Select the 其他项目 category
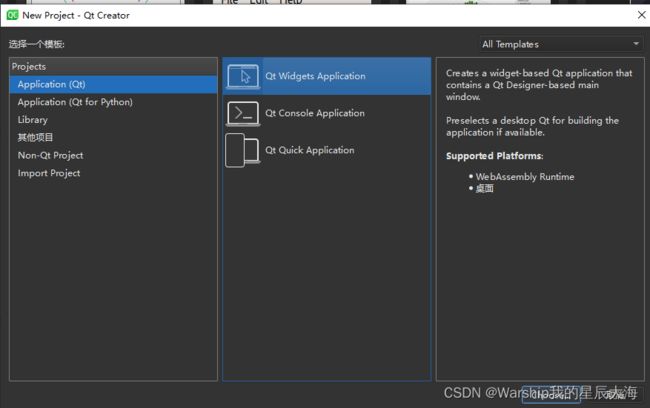 coord(113,137)
